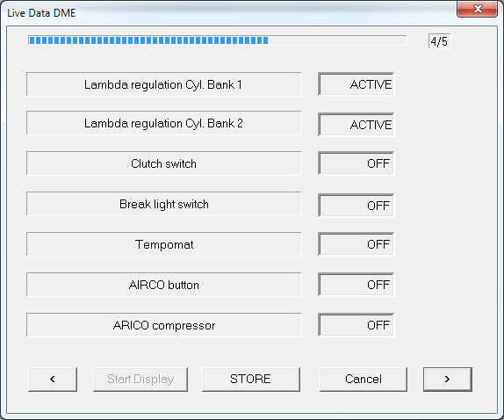
Task: Click the AIRCO button label field
Action: pyautogui.click(x=164, y=285)
